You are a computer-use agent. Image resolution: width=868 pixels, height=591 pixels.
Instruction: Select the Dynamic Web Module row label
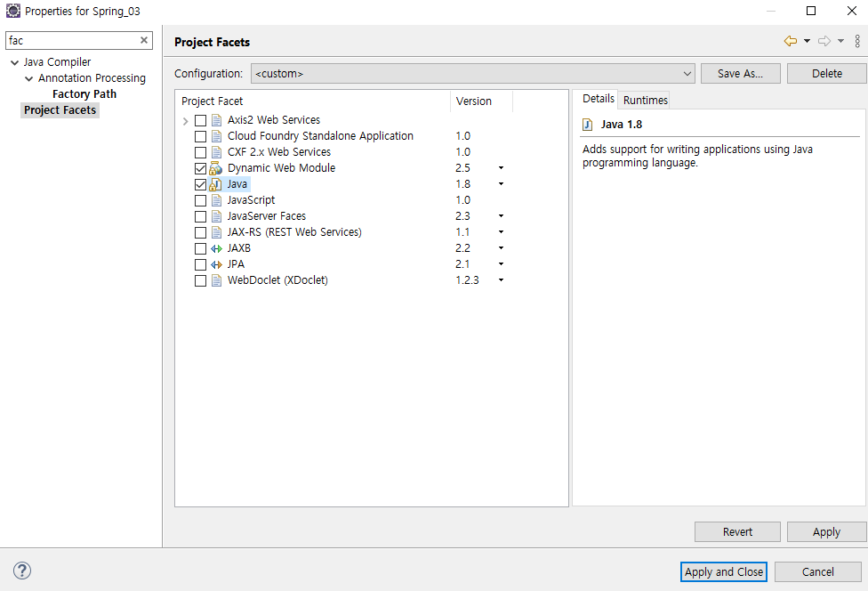pyautogui.click(x=281, y=168)
